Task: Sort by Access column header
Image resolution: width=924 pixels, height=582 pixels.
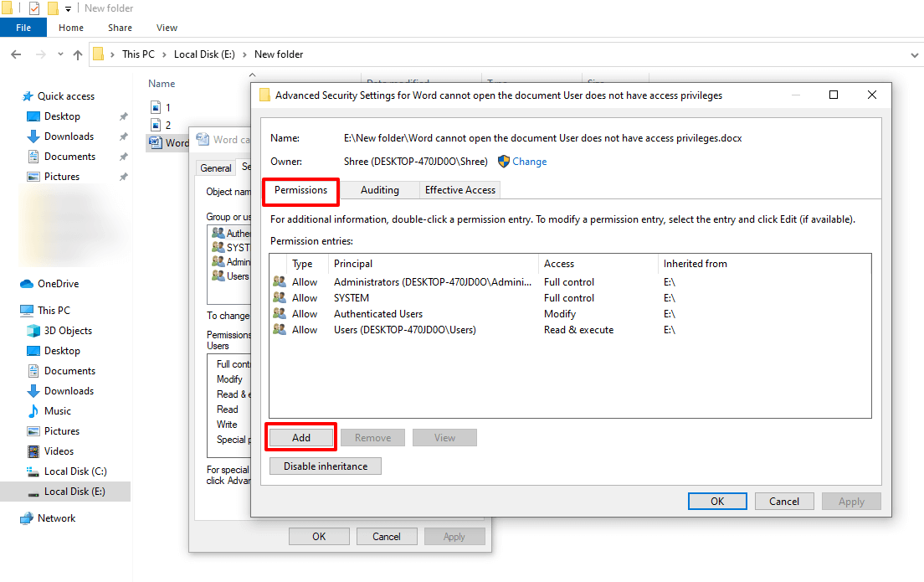Action: [x=598, y=264]
